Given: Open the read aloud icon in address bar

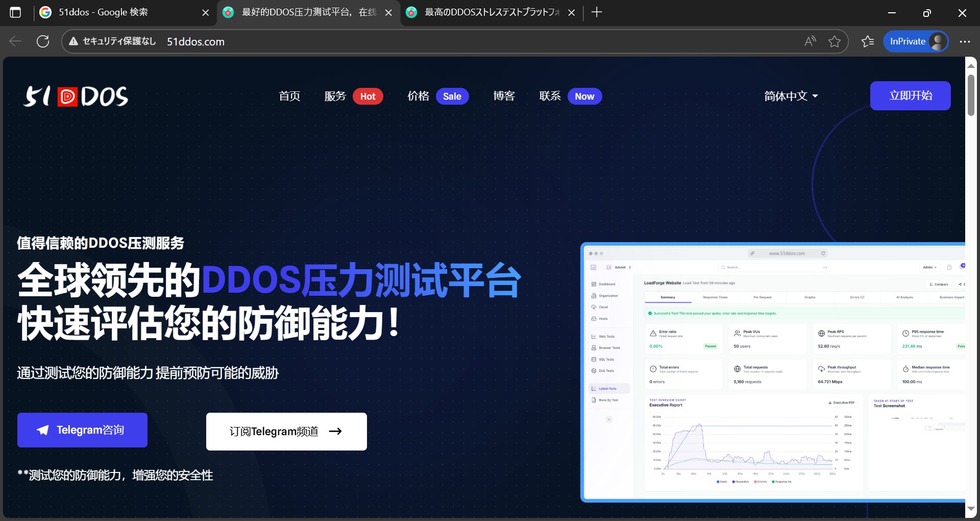Looking at the screenshot, I should pos(810,41).
